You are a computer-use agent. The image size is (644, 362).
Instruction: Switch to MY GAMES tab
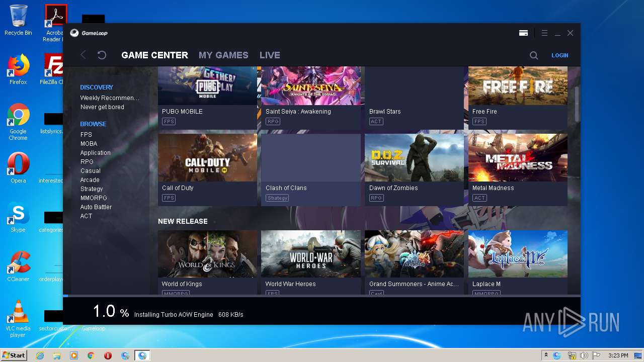tap(223, 55)
